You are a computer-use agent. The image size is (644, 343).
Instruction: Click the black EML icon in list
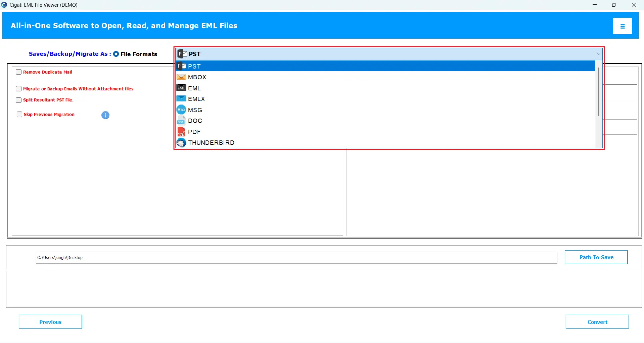tap(181, 88)
